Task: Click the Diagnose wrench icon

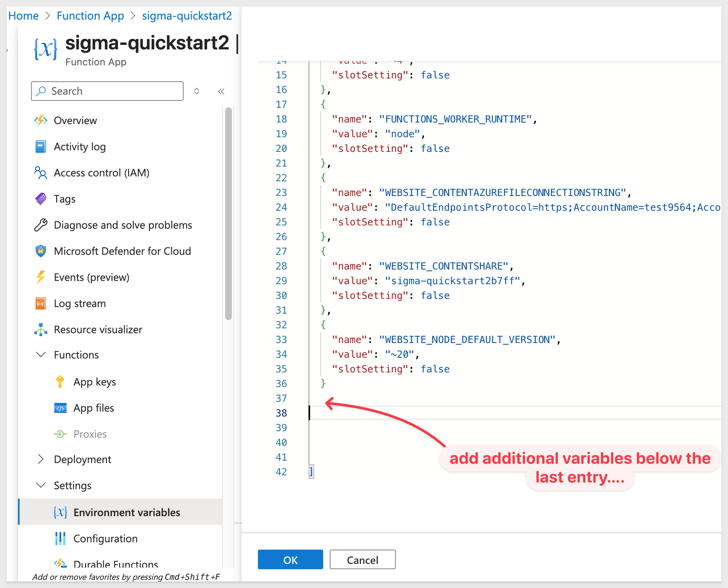Action: [x=41, y=225]
